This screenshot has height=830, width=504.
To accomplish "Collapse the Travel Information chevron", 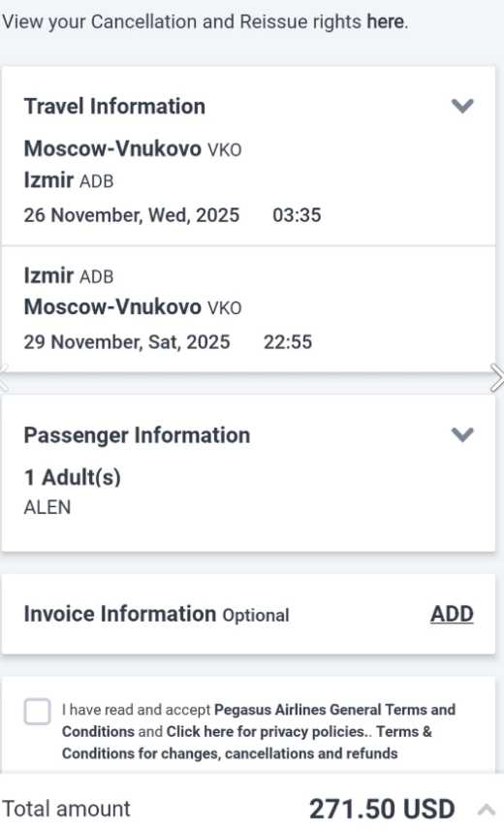I will (462, 106).
